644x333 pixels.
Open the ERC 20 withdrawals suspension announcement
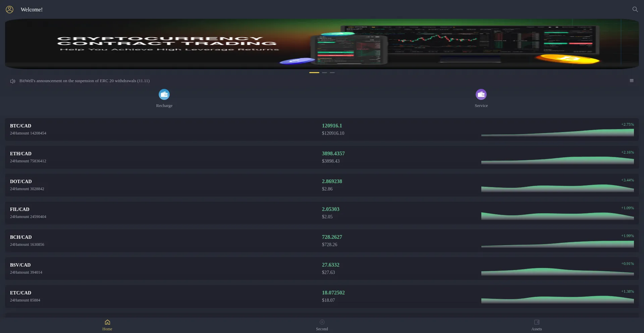(x=85, y=81)
